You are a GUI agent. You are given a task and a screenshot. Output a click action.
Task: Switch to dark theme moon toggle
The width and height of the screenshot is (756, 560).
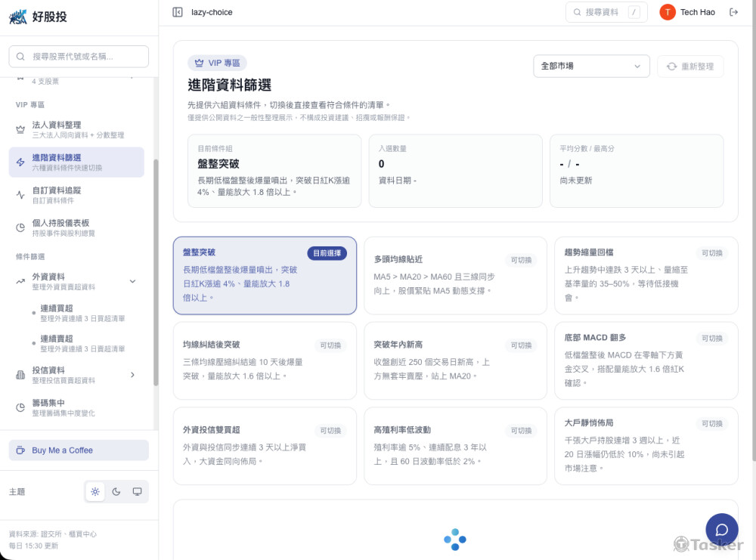point(116,492)
